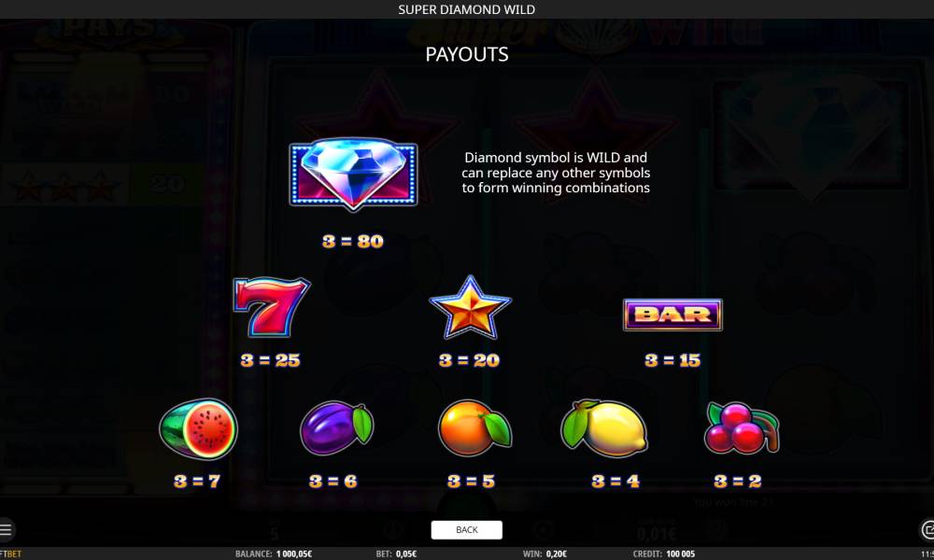The image size is (934, 560).
Task: Click the 3 = 80 diamond payout text
Action: (353, 241)
